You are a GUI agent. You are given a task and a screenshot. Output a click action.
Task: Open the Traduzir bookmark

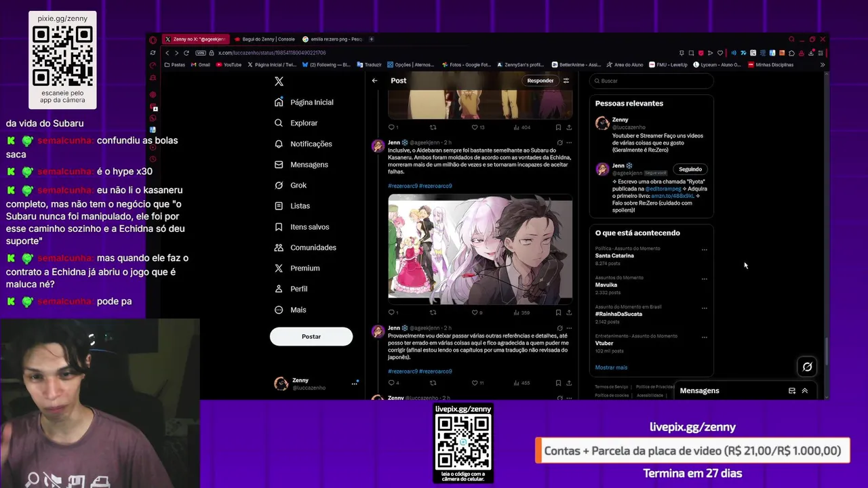(x=369, y=65)
